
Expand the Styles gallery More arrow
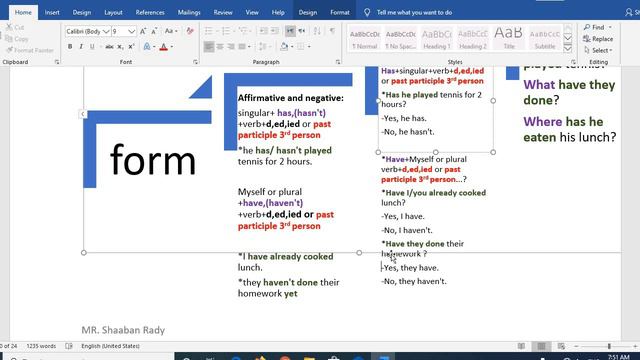pyautogui.click(x=568, y=49)
